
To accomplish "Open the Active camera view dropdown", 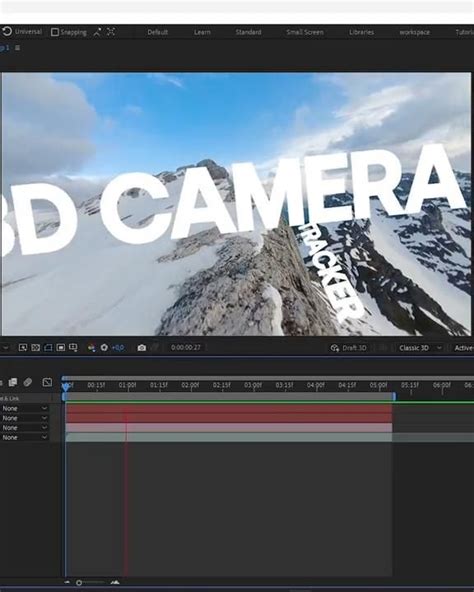I will tap(463, 348).
